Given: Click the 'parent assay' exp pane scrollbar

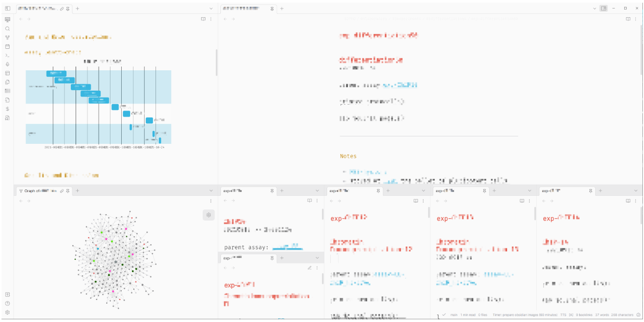Looking at the screenshot, I should (x=322, y=214).
